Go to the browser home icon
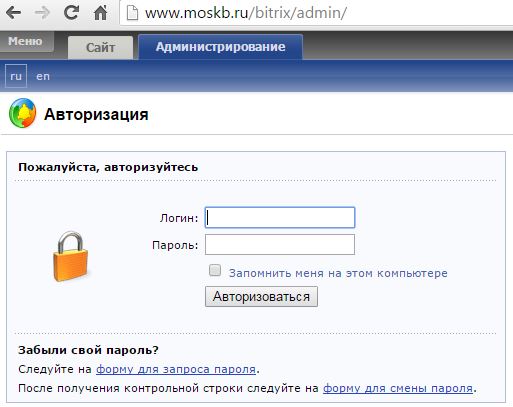Image resolution: width=513 pixels, height=407 pixels. 101,13
